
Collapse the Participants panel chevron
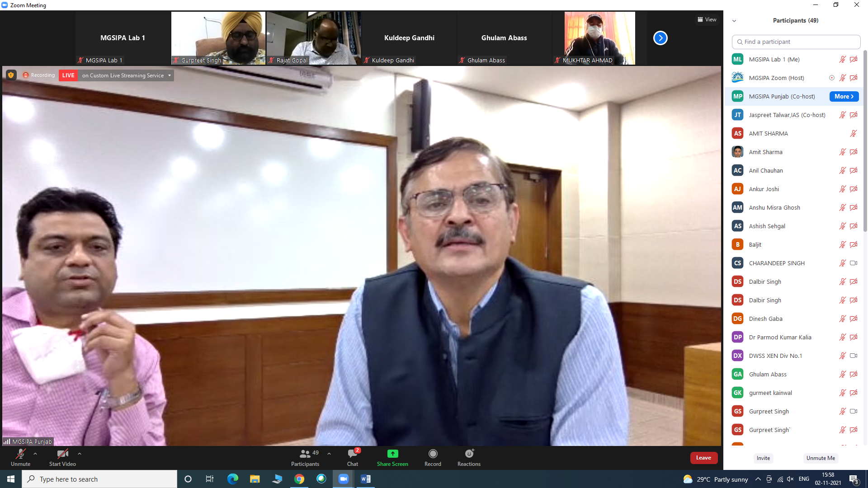click(734, 21)
